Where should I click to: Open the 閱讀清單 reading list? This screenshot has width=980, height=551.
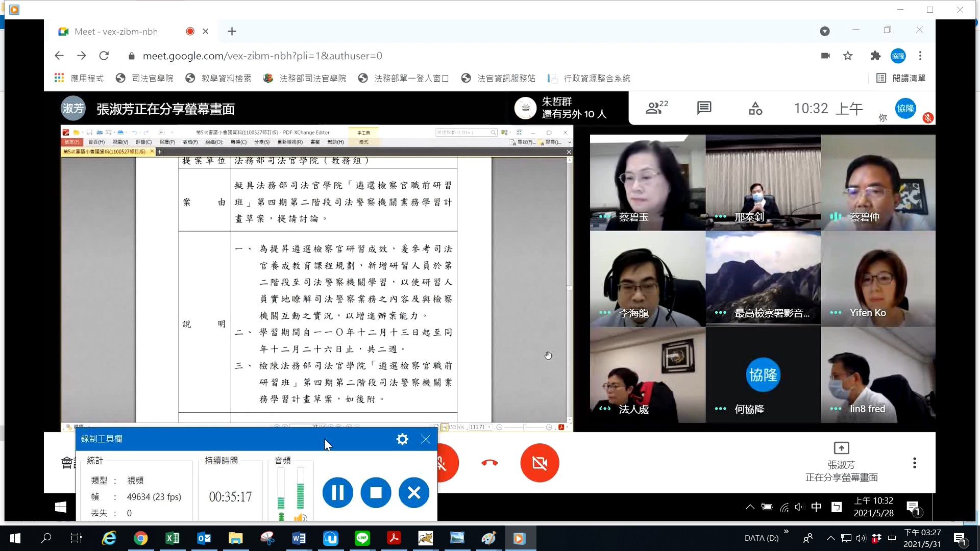click(x=901, y=78)
